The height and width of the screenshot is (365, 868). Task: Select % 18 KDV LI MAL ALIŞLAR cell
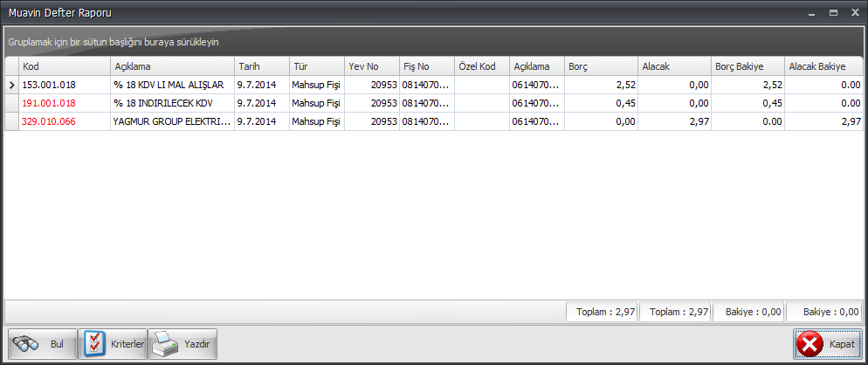coord(172,85)
